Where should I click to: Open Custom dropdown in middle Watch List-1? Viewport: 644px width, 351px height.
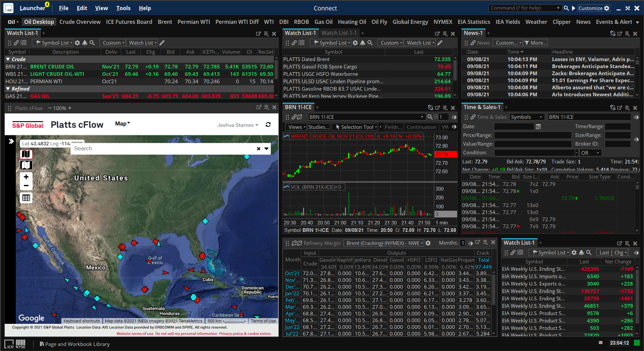click(x=390, y=43)
